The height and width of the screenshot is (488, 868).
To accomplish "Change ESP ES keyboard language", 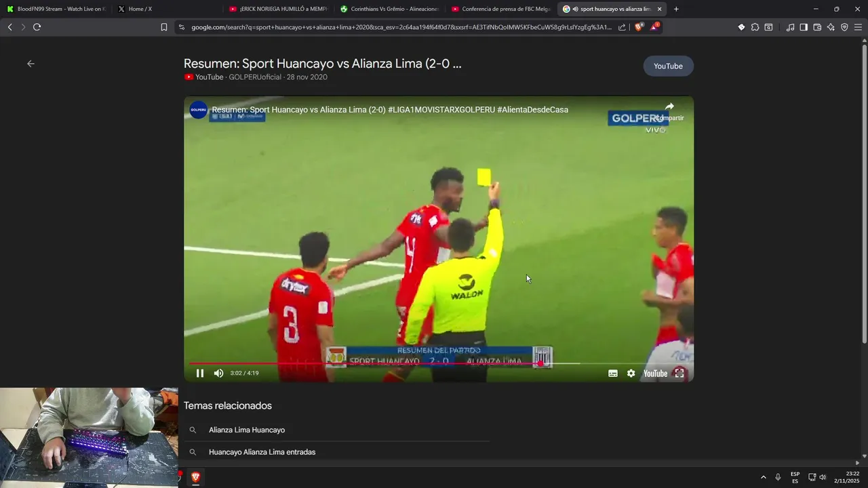I will coord(795,477).
